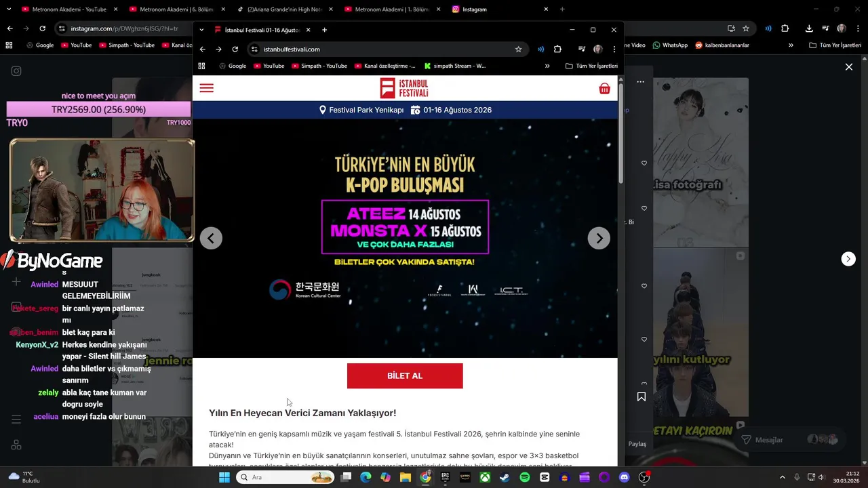Open Instagram More menu in left sidebar
This screenshot has width=868, height=488.
pos(16,420)
